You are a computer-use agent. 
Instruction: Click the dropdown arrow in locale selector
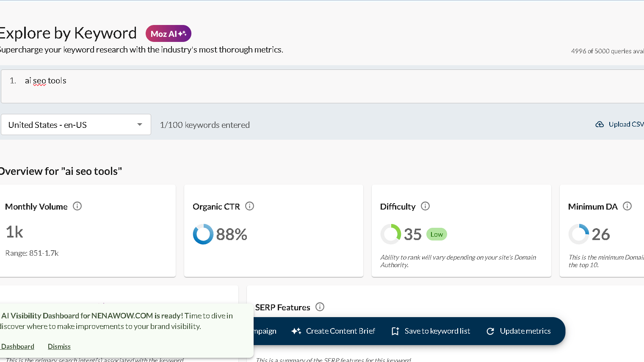pos(140,124)
